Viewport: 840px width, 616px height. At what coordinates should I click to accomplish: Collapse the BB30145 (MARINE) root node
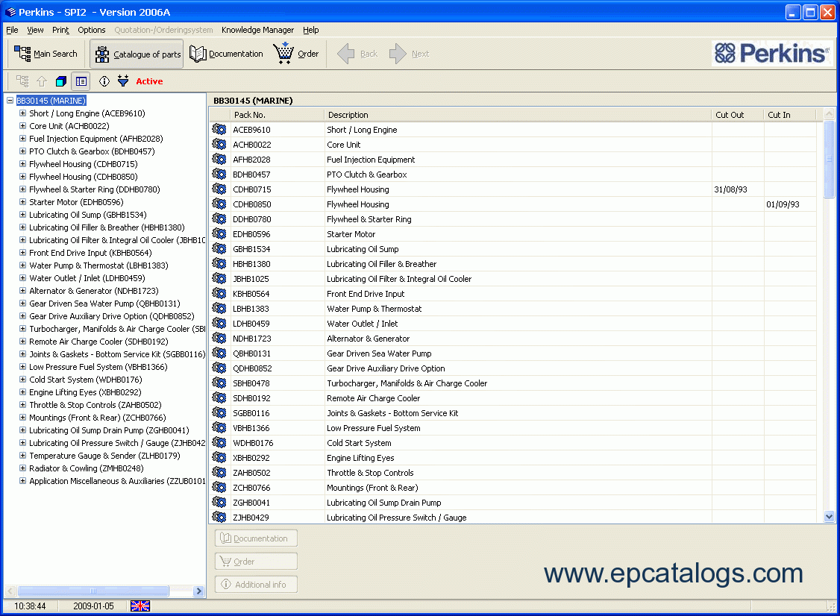[x=10, y=100]
